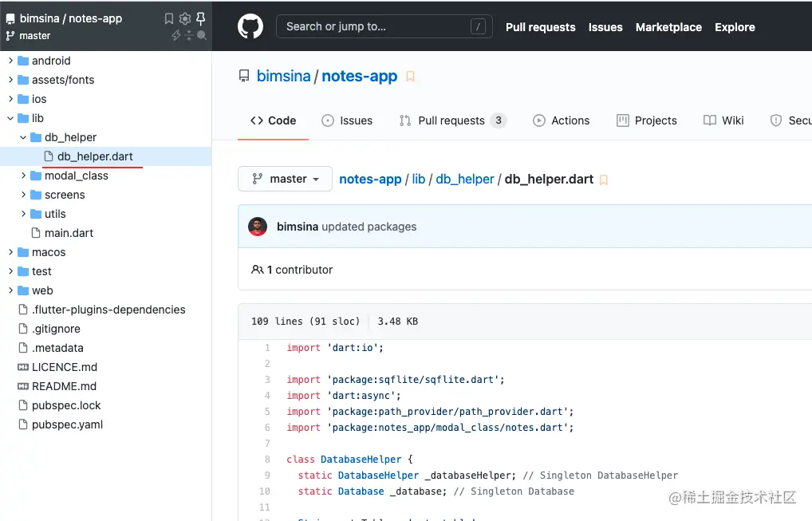Expand the assets/fonts folder chevron
This screenshot has width=812, height=521.
point(10,80)
